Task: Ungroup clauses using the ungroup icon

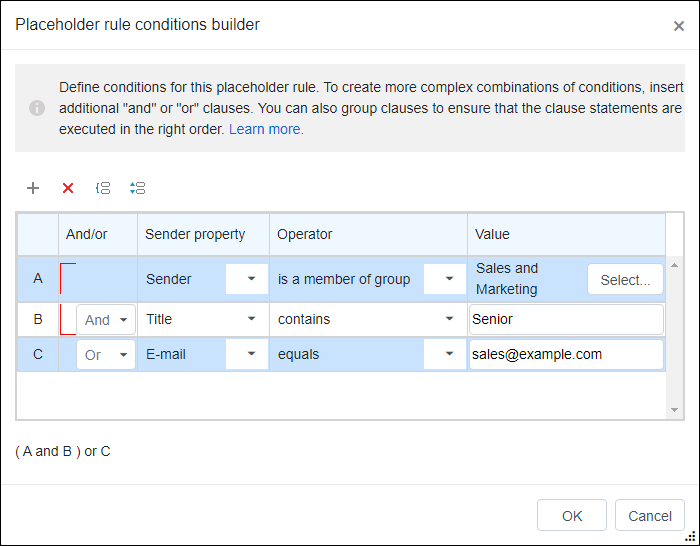Action: click(138, 188)
